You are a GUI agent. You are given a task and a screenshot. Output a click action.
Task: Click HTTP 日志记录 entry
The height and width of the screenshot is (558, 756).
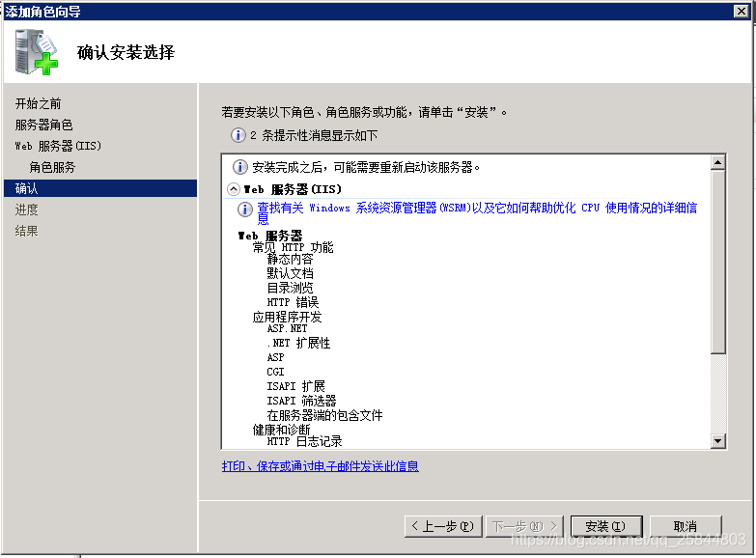click(305, 441)
